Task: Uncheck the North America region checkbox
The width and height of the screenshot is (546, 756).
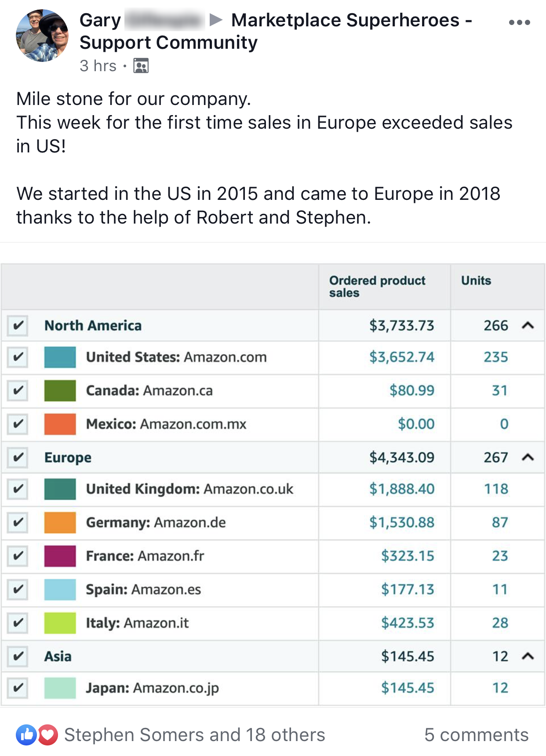Action: pyautogui.click(x=18, y=326)
